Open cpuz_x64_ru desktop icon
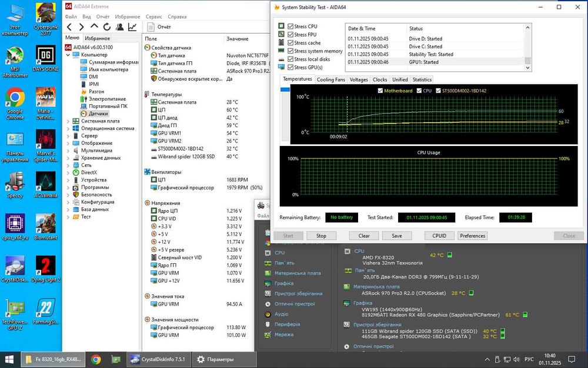Screen dimensions: 588x368 coord(15,227)
